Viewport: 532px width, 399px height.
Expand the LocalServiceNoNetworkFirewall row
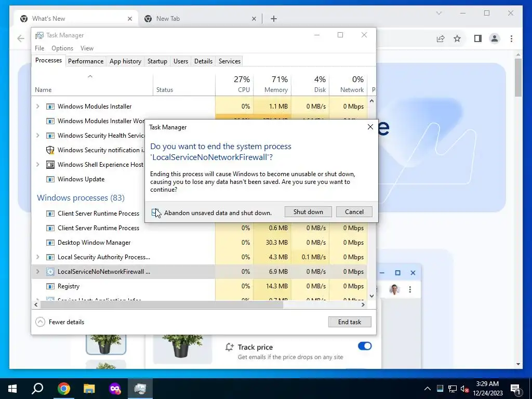(37, 271)
